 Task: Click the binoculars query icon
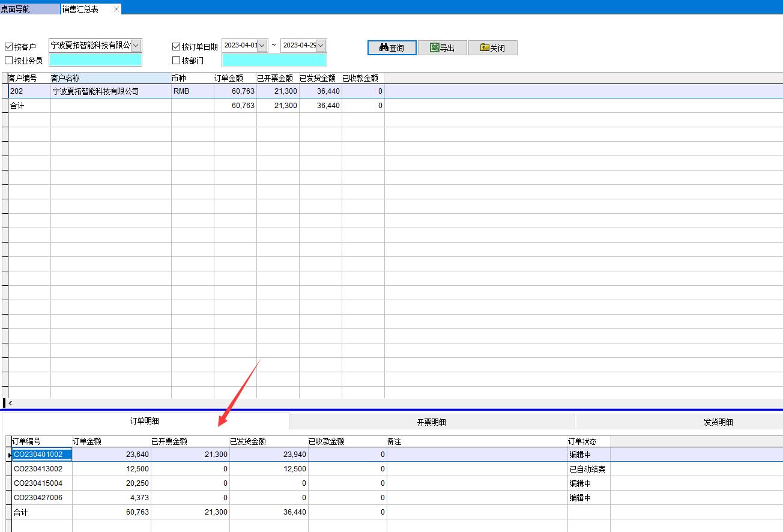(x=384, y=47)
